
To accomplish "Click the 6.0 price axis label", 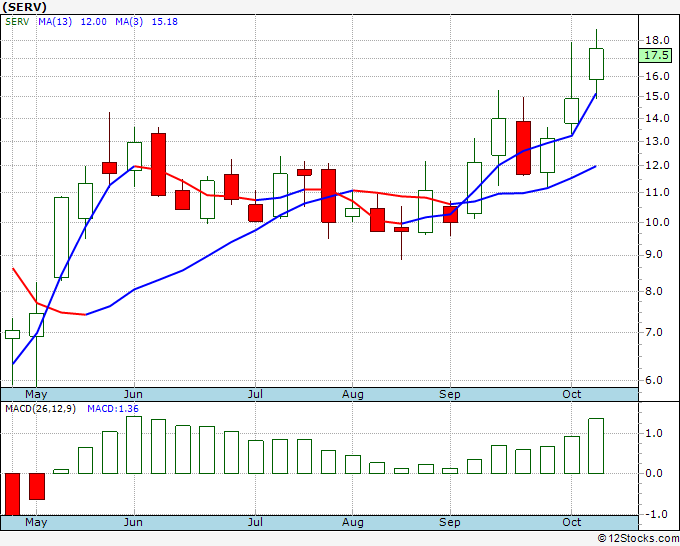I will pos(654,380).
